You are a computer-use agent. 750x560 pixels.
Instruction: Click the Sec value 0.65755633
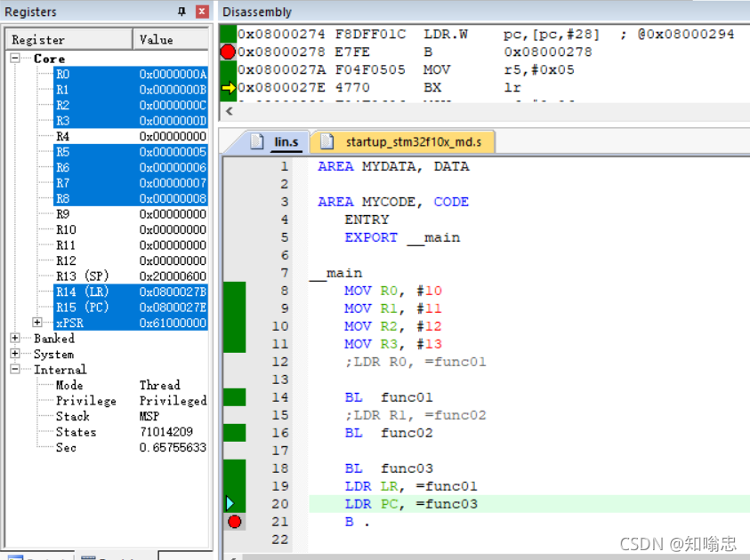(x=173, y=447)
